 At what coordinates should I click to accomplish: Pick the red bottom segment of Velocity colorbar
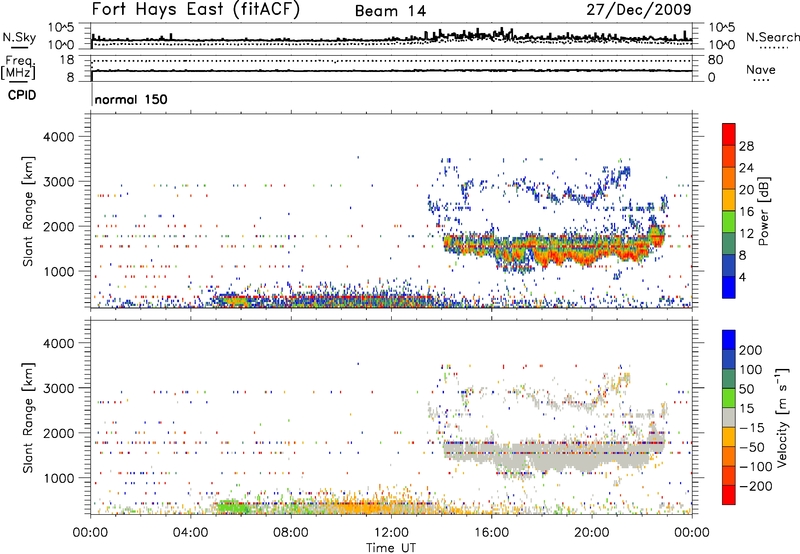(729, 495)
